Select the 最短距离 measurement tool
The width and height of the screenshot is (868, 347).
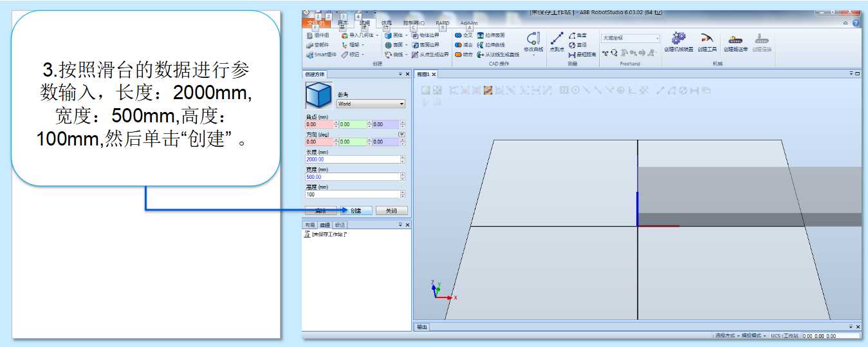pos(582,55)
